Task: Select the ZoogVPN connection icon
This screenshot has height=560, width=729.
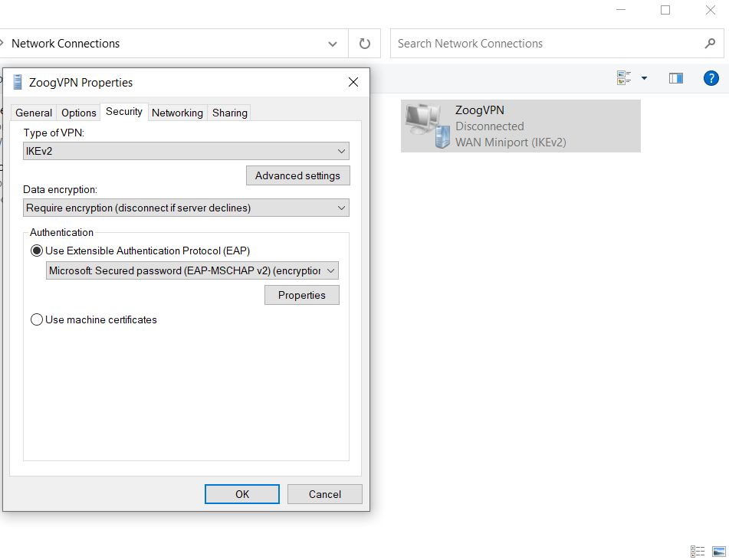Action: click(427, 126)
